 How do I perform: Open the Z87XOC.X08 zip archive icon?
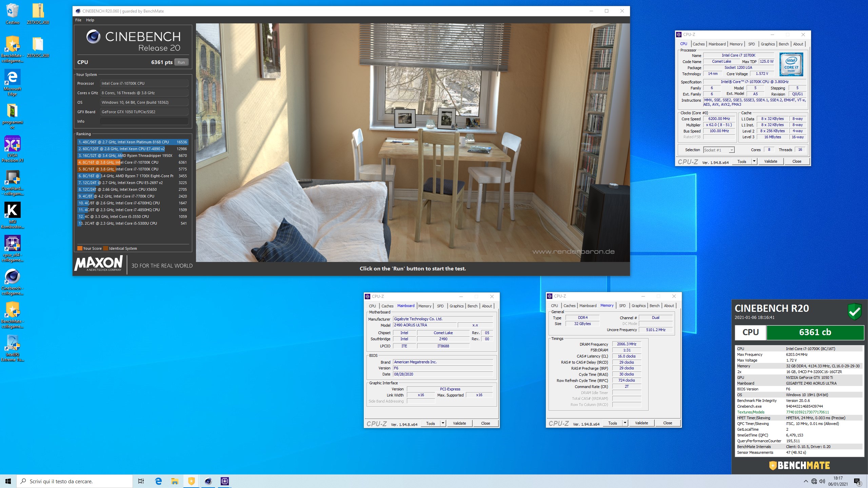(x=38, y=14)
